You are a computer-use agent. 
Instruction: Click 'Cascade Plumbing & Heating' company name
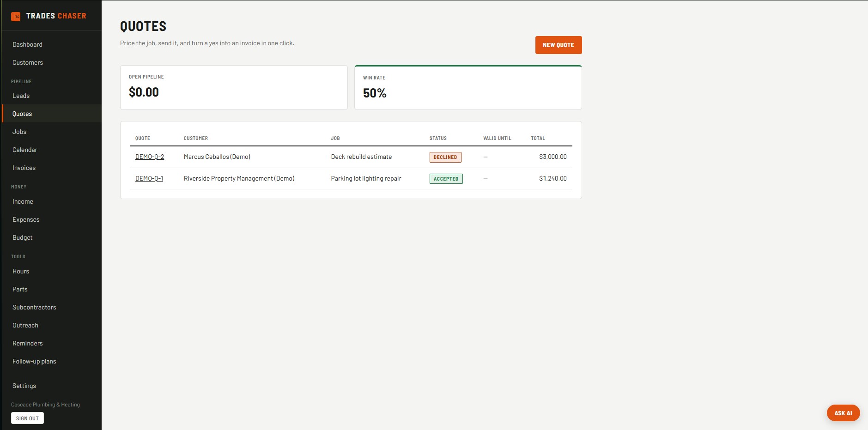click(45, 405)
